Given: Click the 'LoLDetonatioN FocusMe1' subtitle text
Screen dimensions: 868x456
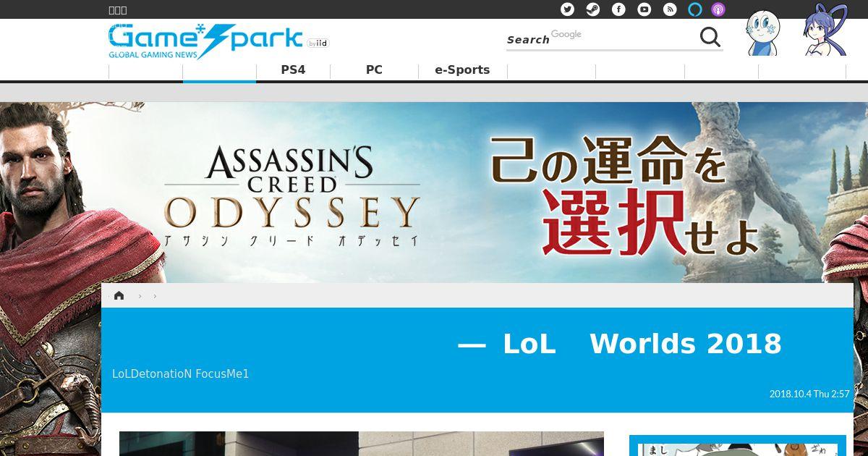Looking at the screenshot, I should tap(180, 374).
